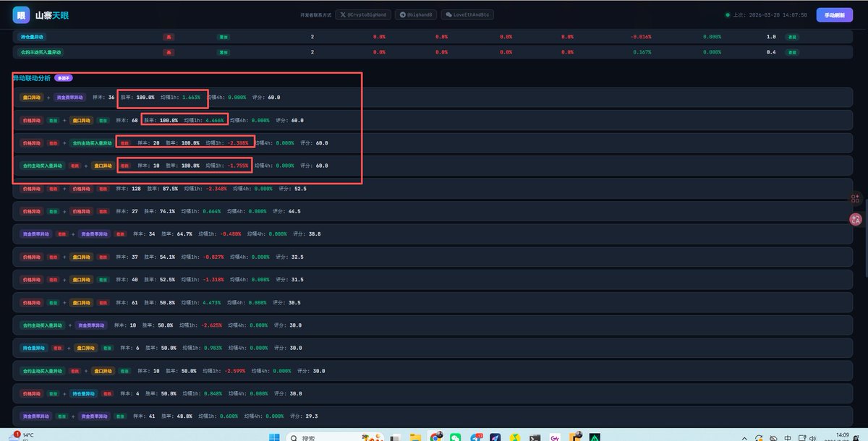Click the -0.016% value in the 持仓量异动 row
Viewport: 868px width, 441px height.
[641, 36]
